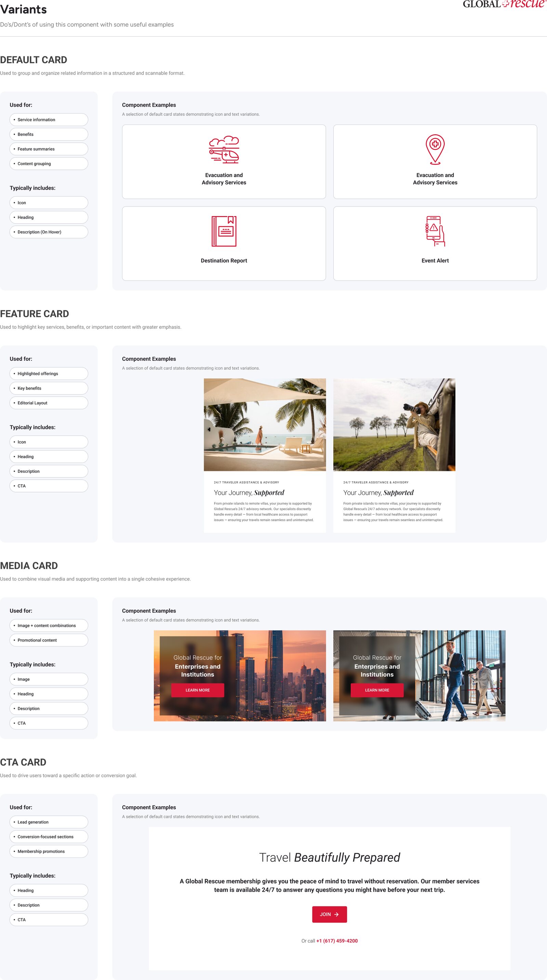The width and height of the screenshot is (547, 980).
Task: Select the "Heading" pill in CTA Card section
Action: pyautogui.click(x=49, y=890)
